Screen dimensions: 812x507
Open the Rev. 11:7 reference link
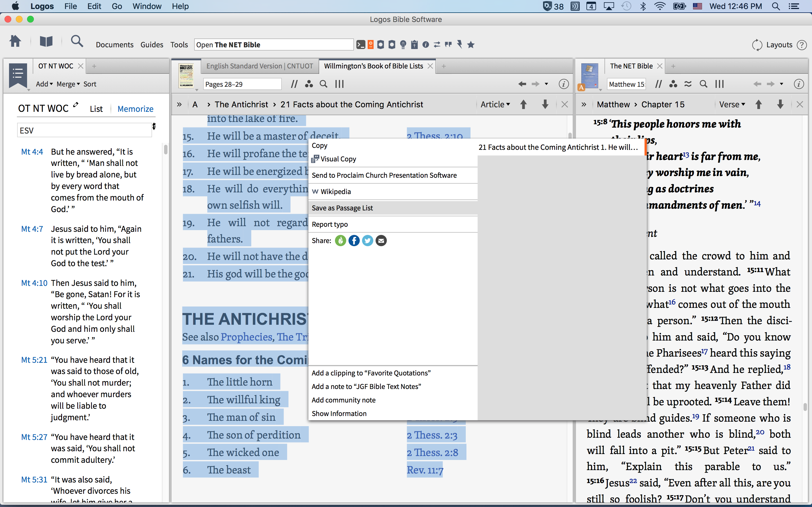(x=424, y=470)
